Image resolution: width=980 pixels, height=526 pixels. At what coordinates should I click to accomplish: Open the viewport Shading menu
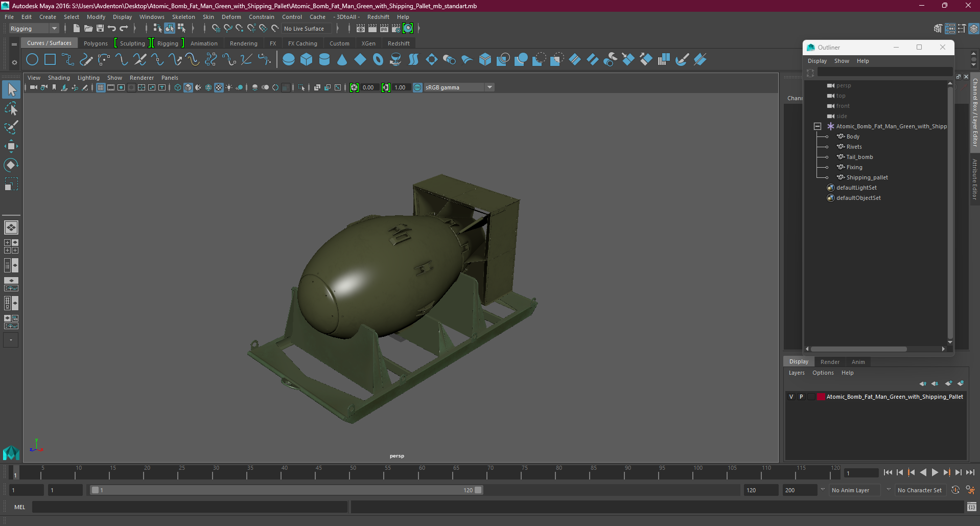pos(59,78)
